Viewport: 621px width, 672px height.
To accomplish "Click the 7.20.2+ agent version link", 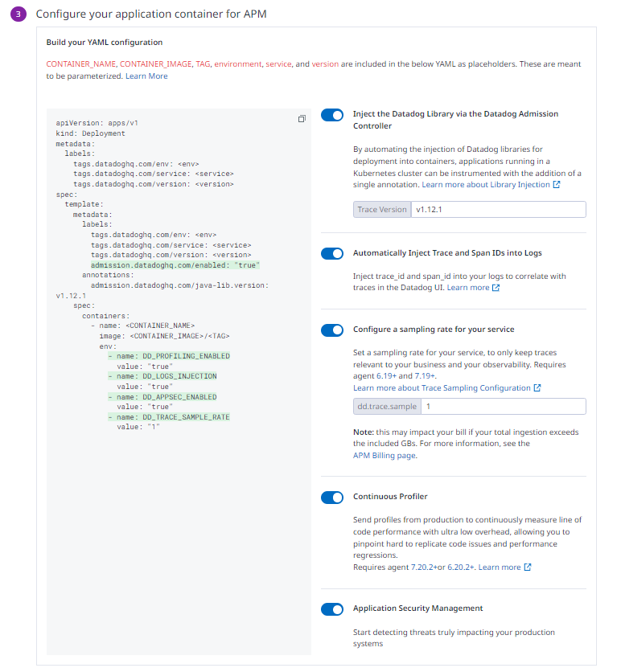I will (x=424, y=567).
